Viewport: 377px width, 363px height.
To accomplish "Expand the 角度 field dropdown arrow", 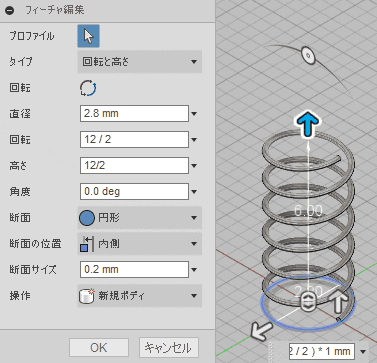I will [x=194, y=192].
